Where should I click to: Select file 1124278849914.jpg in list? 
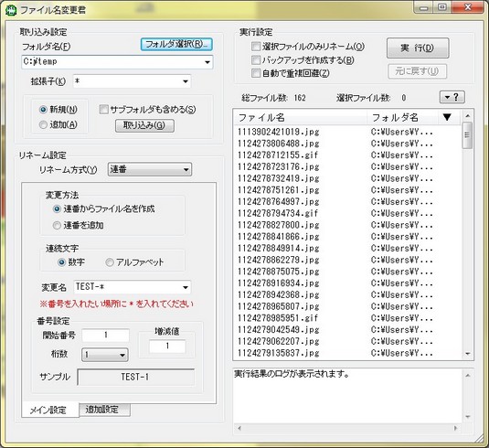(x=279, y=249)
